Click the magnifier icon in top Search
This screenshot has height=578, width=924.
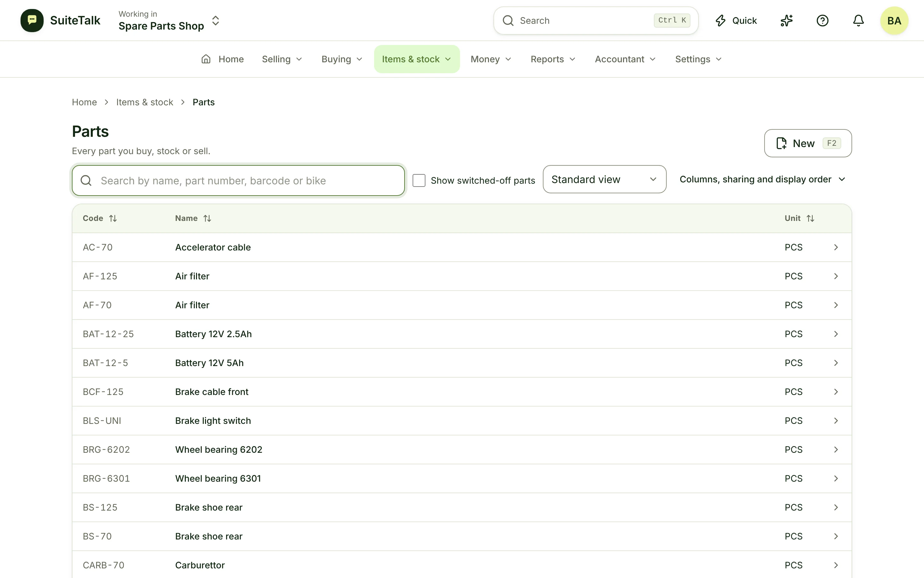click(508, 21)
